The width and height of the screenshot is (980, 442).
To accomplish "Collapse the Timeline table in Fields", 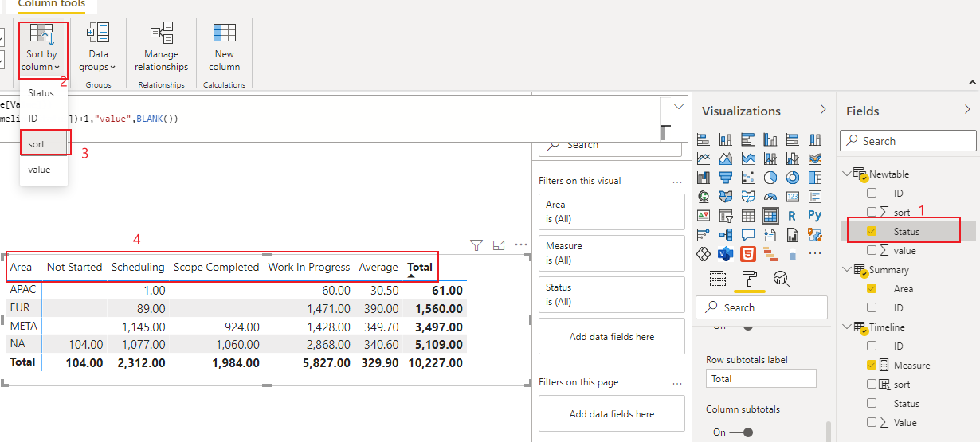I will [x=847, y=327].
